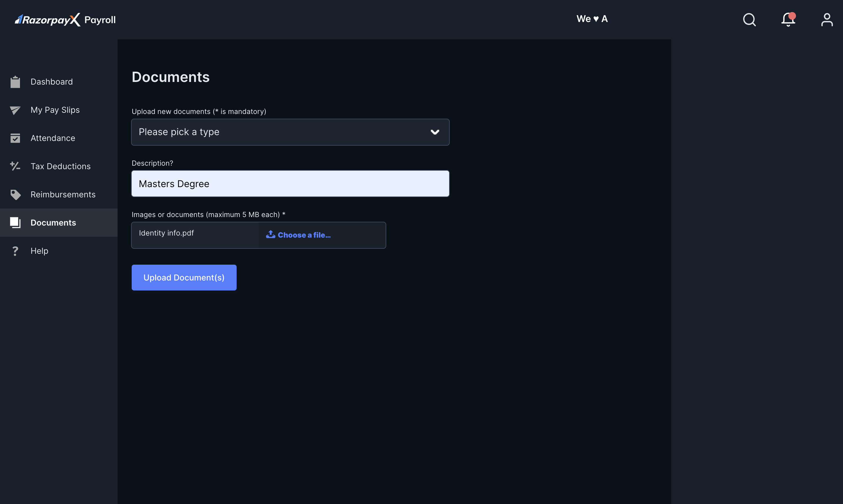The image size is (843, 504).
Task: Click the Description input field
Action: point(290,184)
